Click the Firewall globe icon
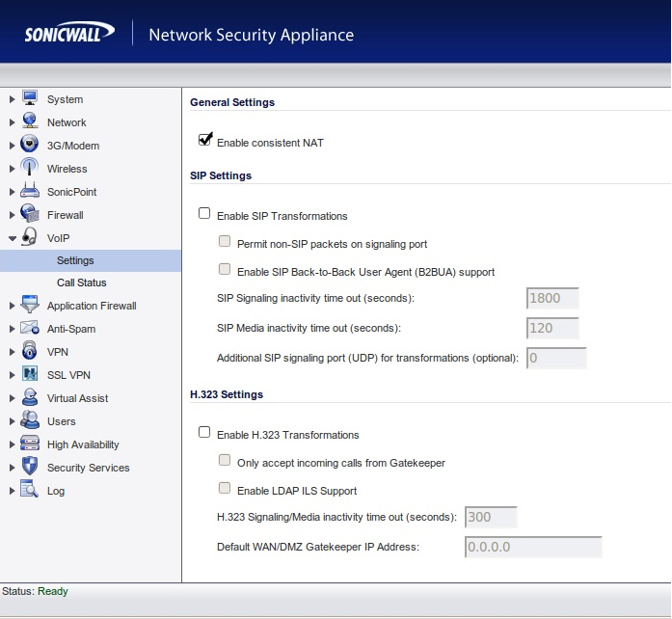Screen dimensions: 672x619 30,213
